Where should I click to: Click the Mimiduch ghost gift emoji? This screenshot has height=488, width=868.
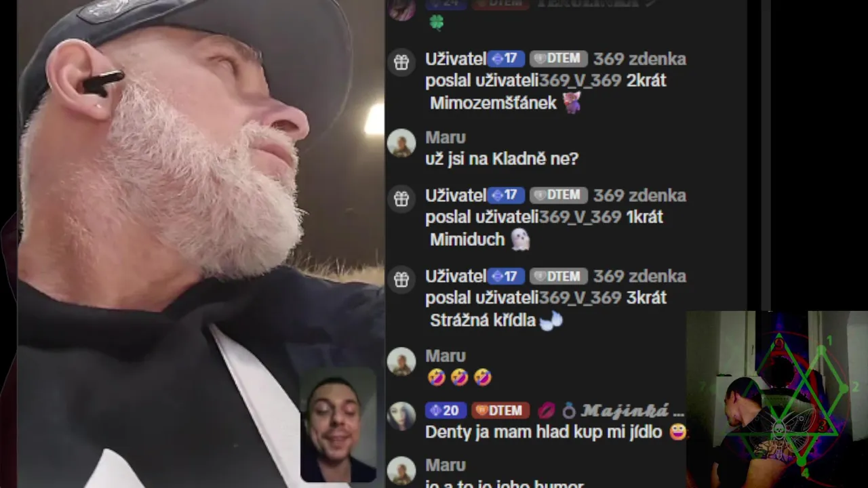click(x=520, y=239)
